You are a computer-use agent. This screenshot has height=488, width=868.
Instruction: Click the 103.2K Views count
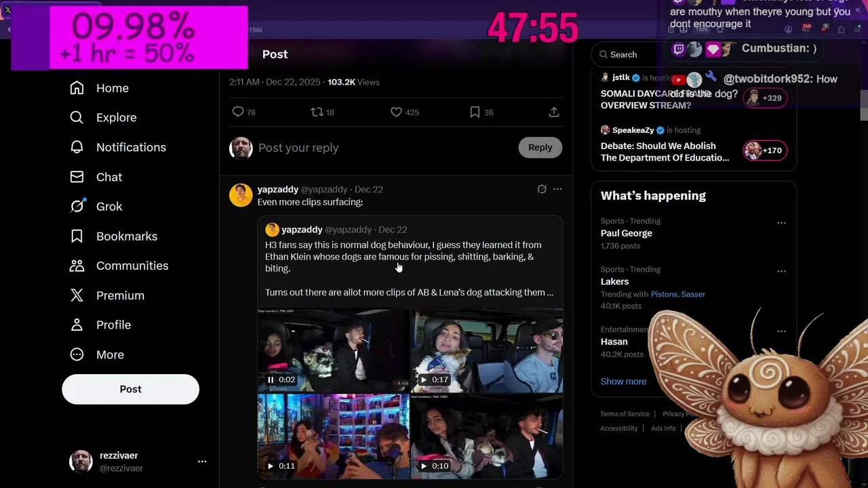coord(353,82)
